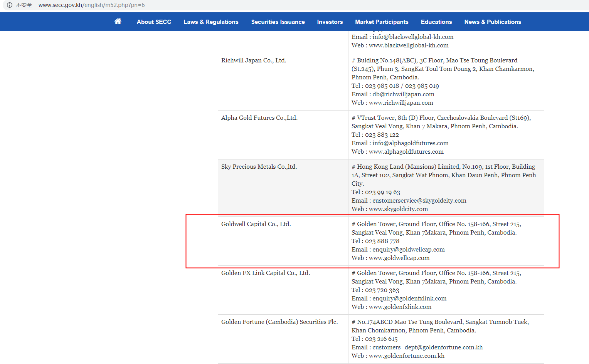Image resolution: width=589 pixels, height=364 pixels.
Task: Select Goldwell Capital Co., Ltd. name
Action: point(256,224)
